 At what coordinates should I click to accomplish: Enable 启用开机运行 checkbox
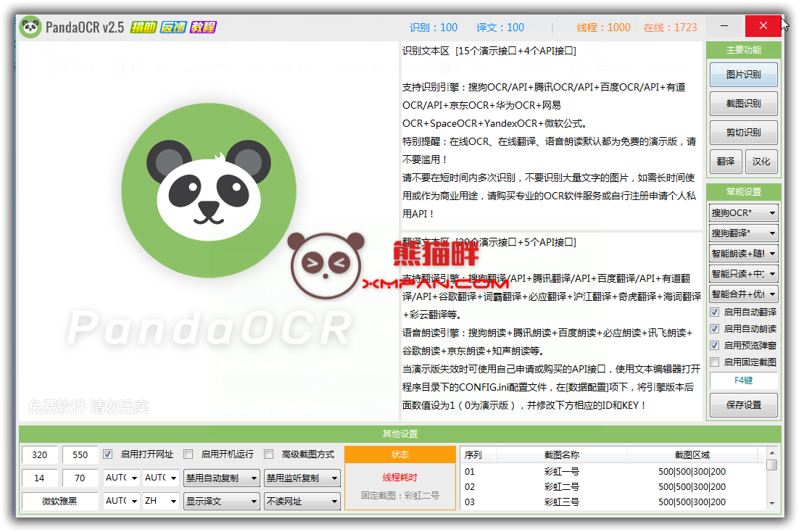[188, 454]
